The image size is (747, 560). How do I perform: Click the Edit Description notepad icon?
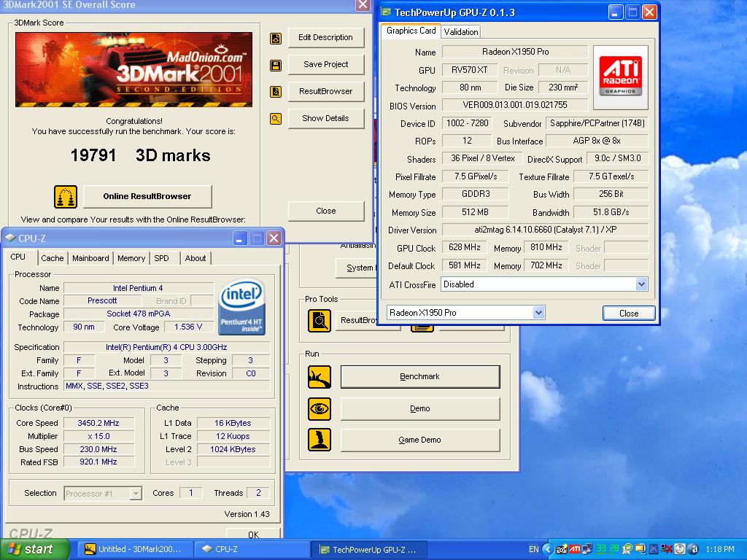[275, 38]
